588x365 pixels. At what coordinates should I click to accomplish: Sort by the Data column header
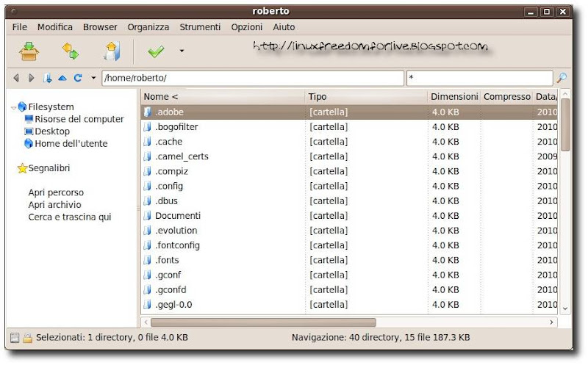[545, 97]
